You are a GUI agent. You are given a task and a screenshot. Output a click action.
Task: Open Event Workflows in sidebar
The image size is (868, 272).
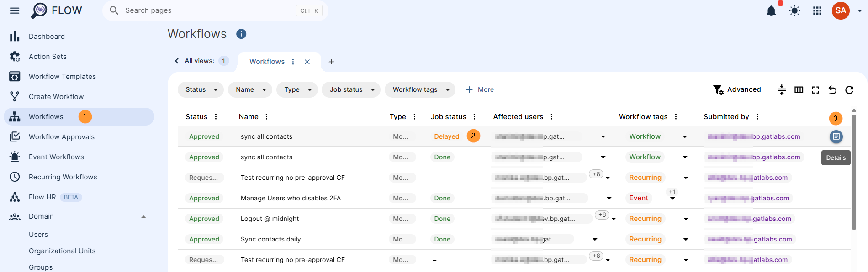56,157
